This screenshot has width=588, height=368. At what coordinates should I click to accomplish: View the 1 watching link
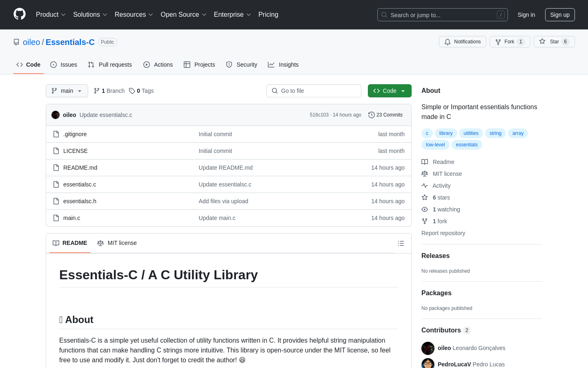[x=441, y=209]
